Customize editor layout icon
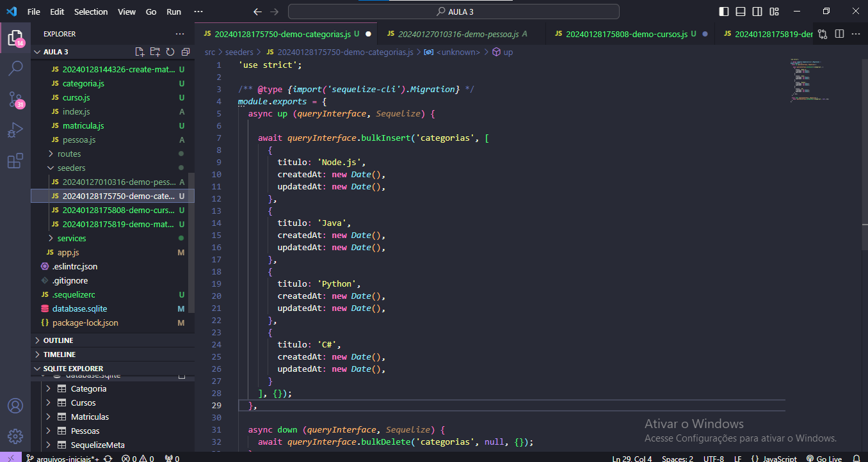 click(x=775, y=12)
